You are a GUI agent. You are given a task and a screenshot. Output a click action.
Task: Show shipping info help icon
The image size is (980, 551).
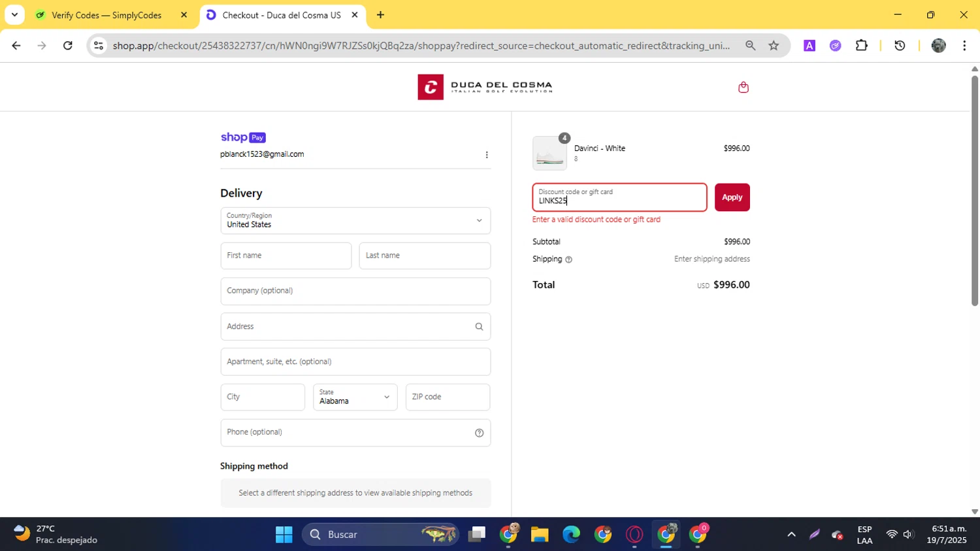(x=568, y=259)
